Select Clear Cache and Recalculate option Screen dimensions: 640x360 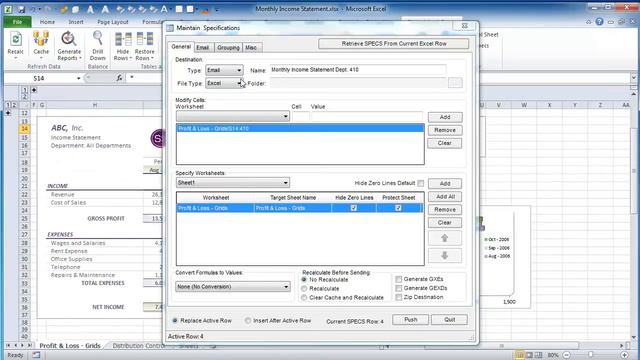304,298
